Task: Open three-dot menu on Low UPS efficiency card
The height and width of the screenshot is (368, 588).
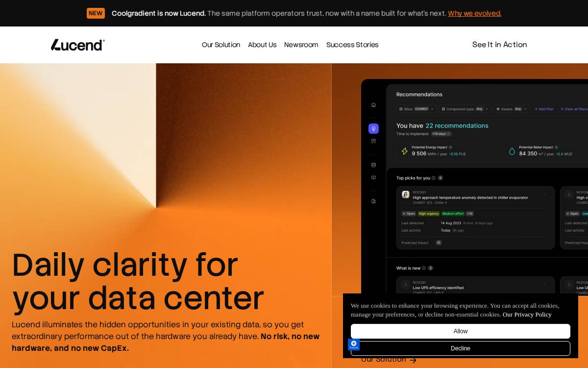Action: (x=545, y=285)
